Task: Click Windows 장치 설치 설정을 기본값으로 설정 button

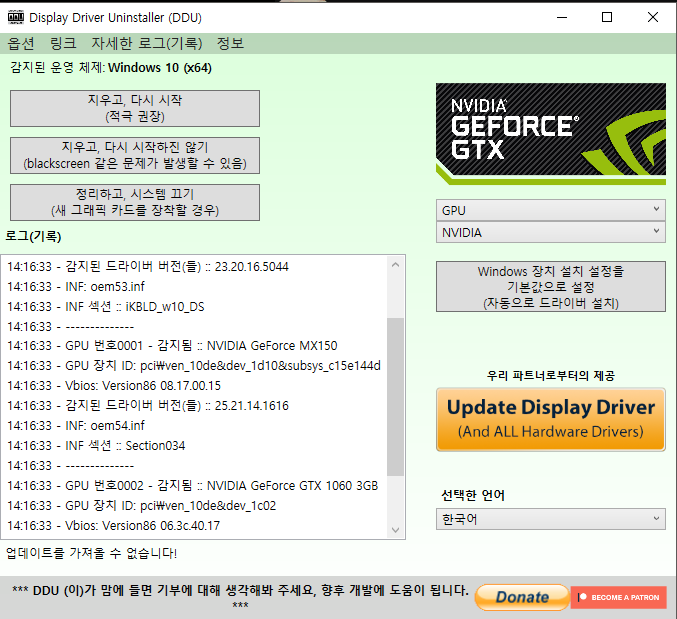Action: point(550,286)
